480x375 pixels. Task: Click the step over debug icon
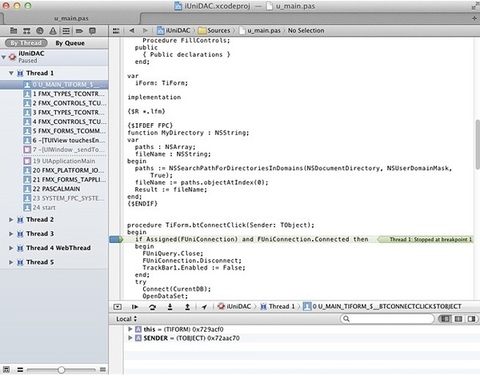[152, 307]
